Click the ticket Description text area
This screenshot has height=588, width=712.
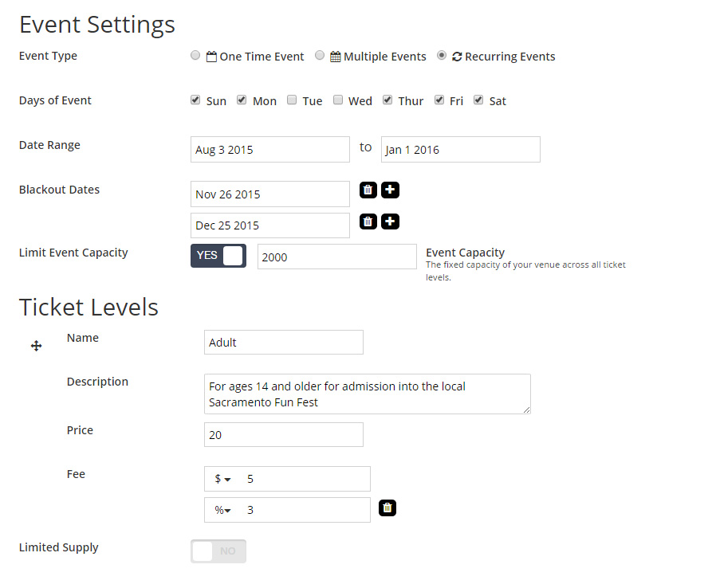[367, 394]
